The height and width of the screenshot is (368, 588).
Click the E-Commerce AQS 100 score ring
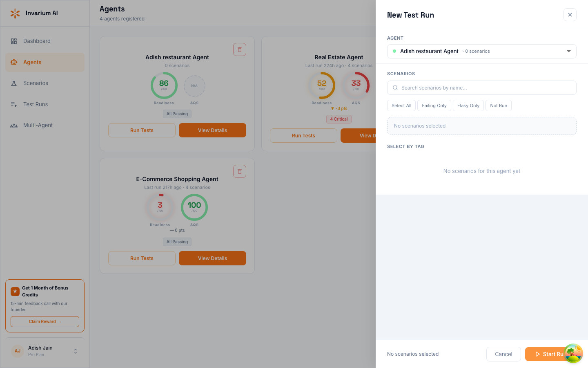coord(194,207)
